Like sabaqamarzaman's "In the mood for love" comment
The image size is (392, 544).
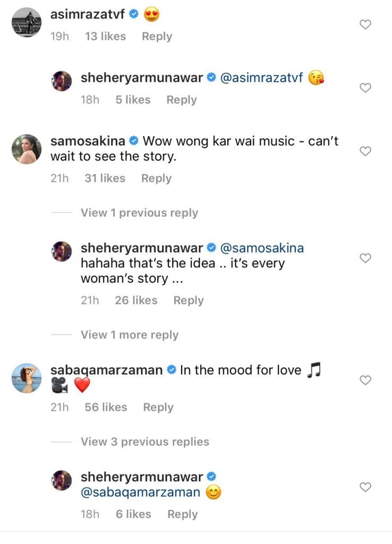pos(365,380)
